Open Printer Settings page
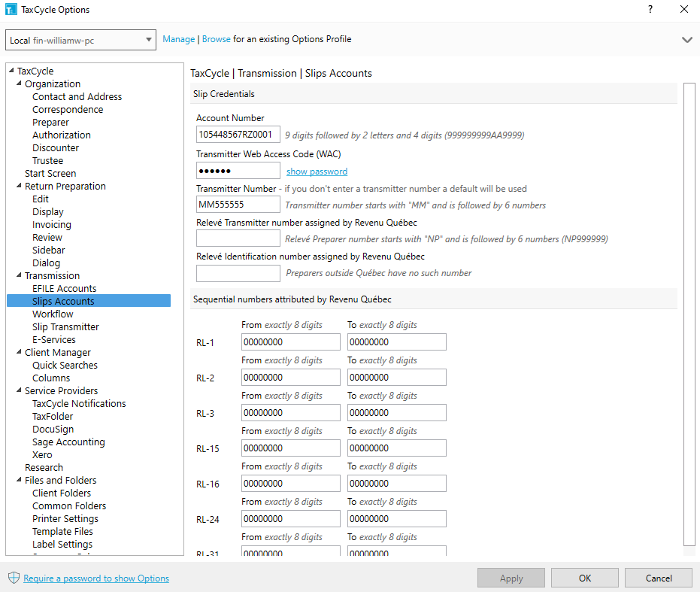 (x=65, y=519)
